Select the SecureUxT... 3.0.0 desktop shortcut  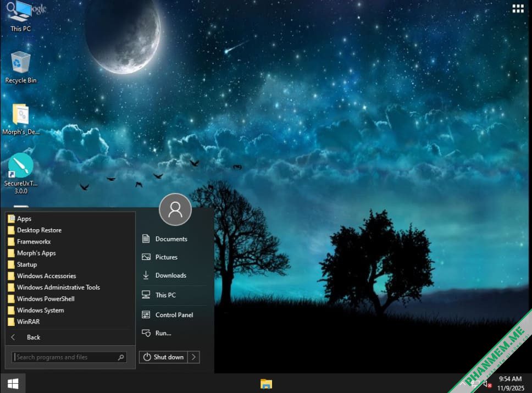(21, 174)
